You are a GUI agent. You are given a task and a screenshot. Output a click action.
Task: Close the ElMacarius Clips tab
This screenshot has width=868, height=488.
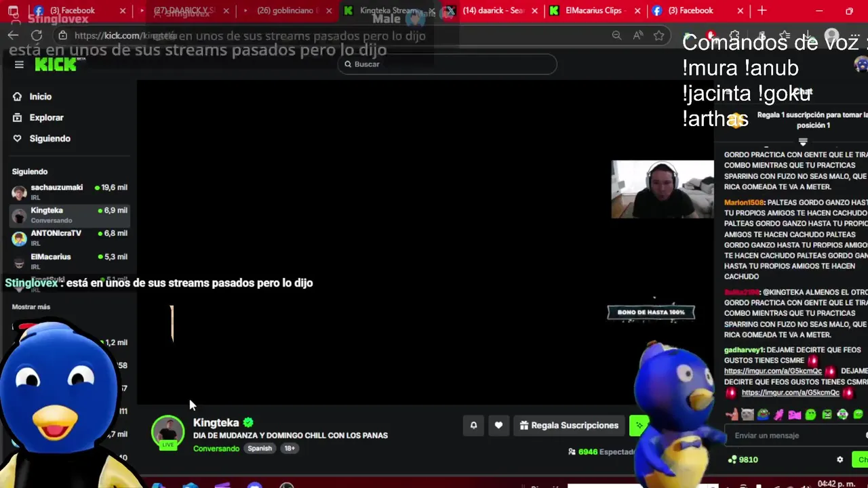click(x=636, y=11)
